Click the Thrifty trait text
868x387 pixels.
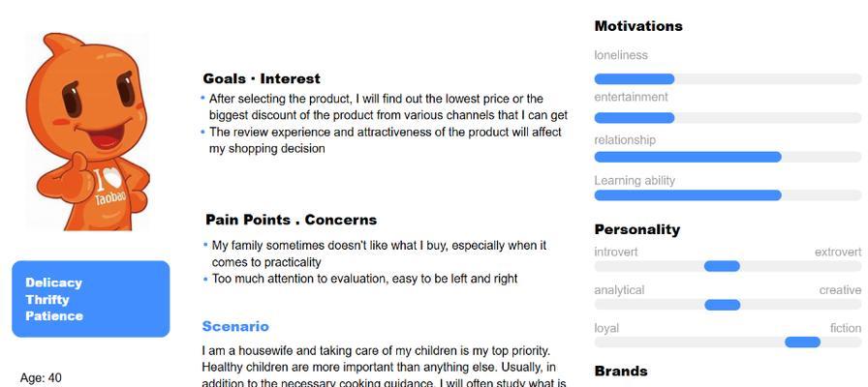pyautogui.click(x=47, y=300)
